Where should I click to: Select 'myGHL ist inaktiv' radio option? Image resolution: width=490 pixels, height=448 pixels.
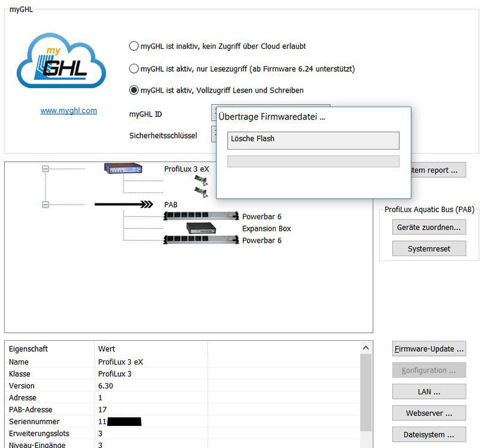pos(134,46)
